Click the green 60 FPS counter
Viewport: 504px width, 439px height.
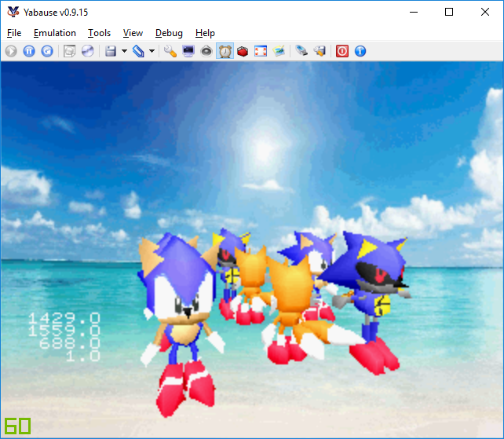point(18,426)
